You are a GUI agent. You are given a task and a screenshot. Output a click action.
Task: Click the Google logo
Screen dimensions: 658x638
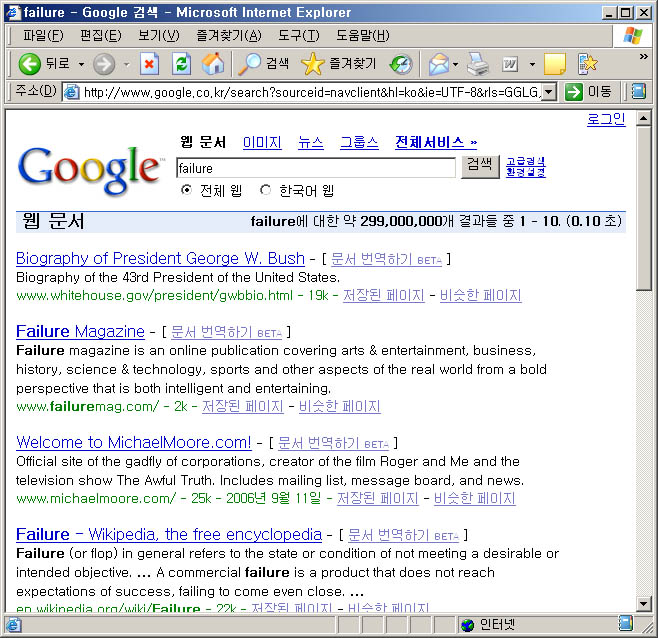(x=90, y=170)
